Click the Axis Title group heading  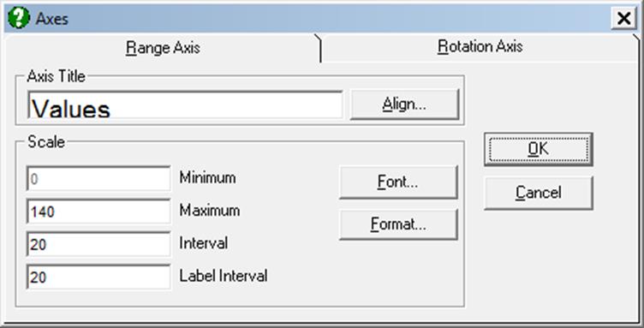56,76
